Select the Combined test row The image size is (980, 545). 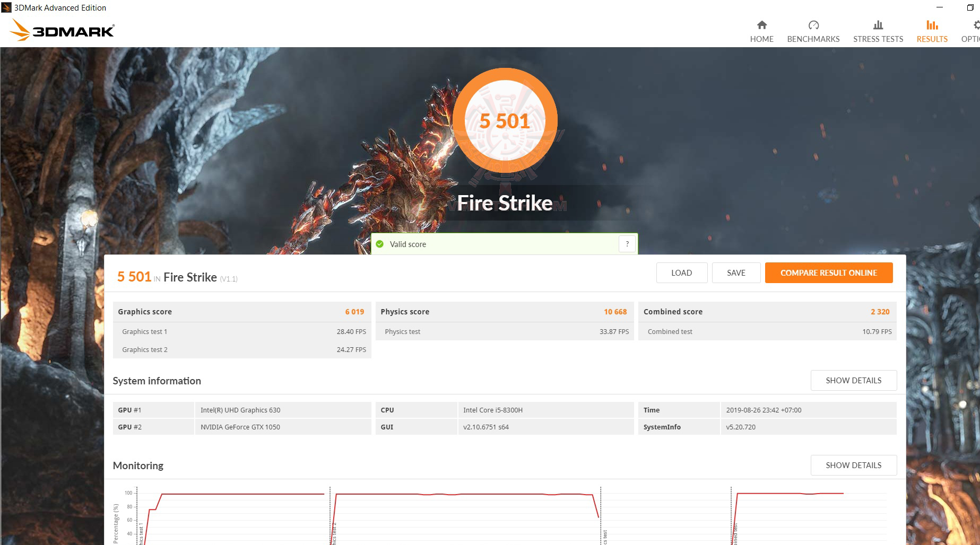pos(767,331)
